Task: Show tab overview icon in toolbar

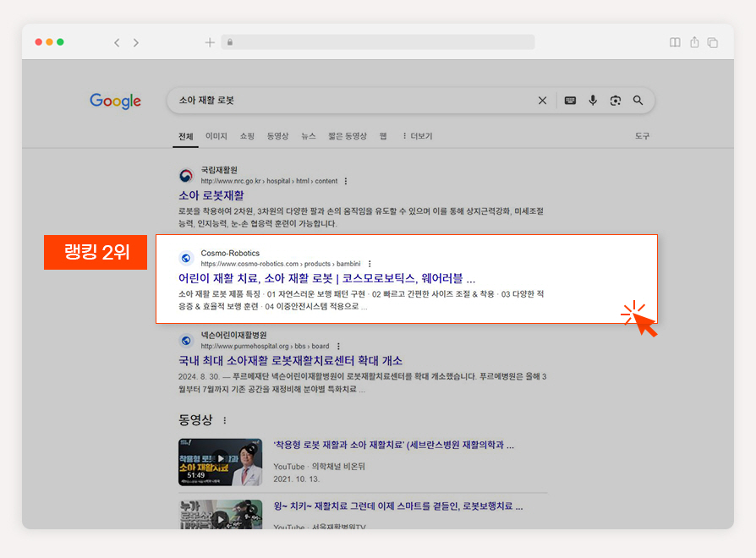Action: click(x=713, y=42)
